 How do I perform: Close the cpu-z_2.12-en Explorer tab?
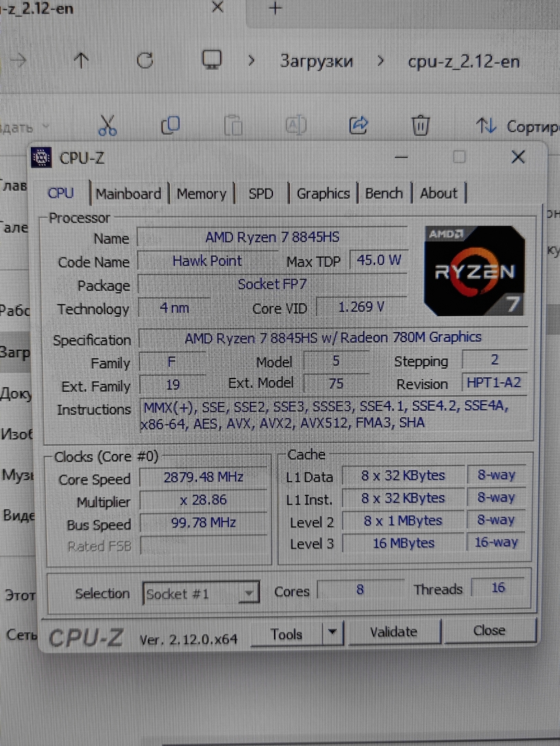click(218, 7)
